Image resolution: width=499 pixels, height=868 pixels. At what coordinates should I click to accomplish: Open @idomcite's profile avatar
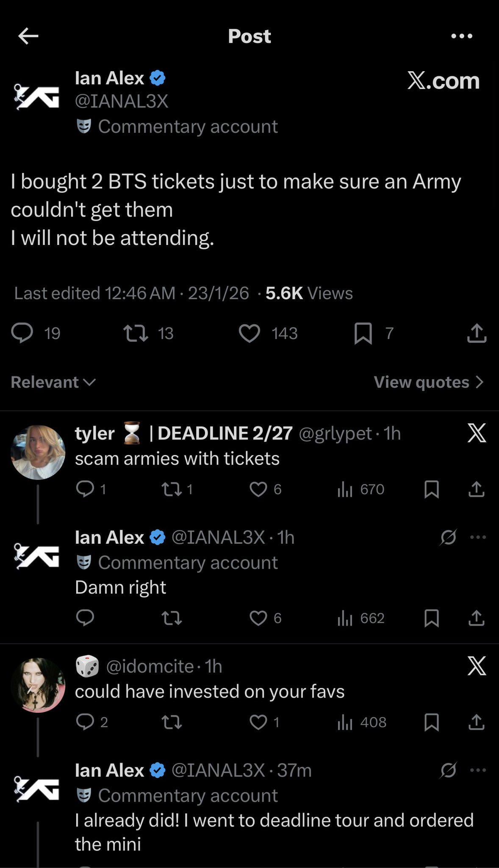click(x=38, y=685)
